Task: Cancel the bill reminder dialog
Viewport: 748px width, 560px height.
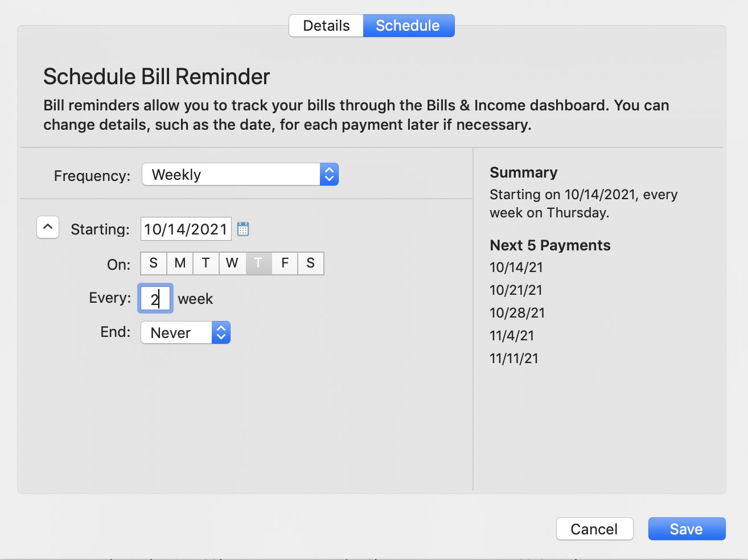Action: tap(594, 529)
